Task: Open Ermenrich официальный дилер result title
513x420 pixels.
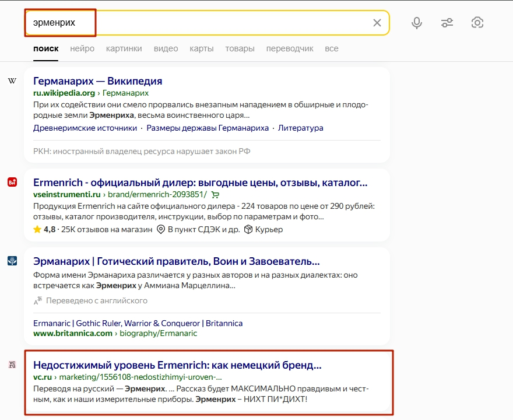Action: point(200,183)
